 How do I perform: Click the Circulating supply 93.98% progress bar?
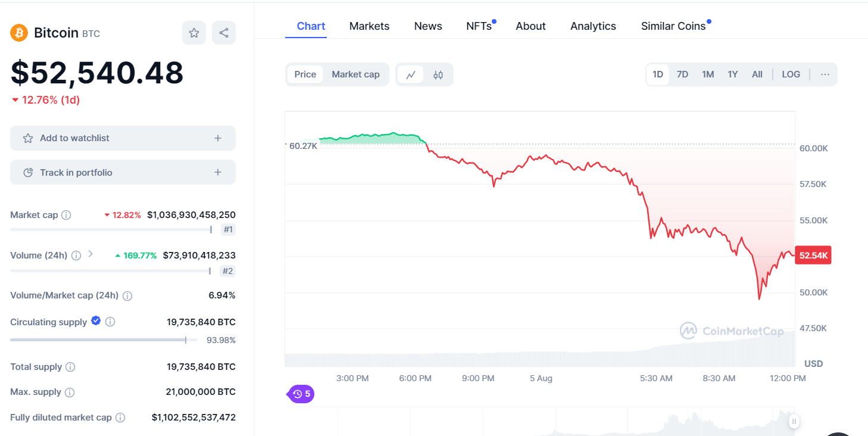[104, 340]
